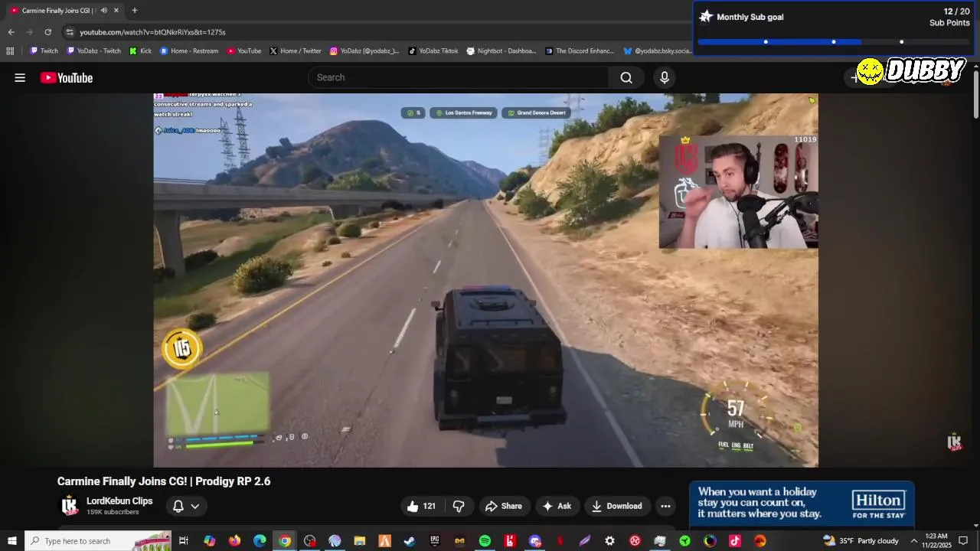The image size is (980, 551).
Task: Open the settings gear in the taskbar
Action: (609, 541)
